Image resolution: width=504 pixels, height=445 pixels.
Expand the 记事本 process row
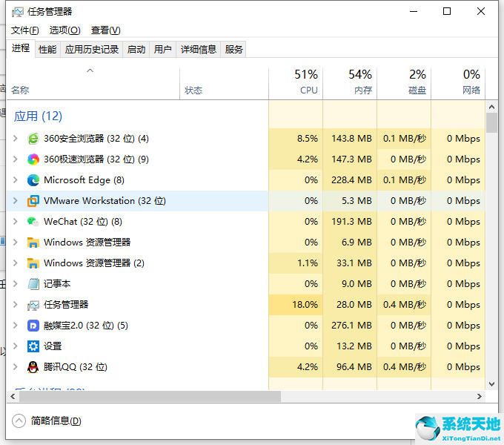(15, 283)
